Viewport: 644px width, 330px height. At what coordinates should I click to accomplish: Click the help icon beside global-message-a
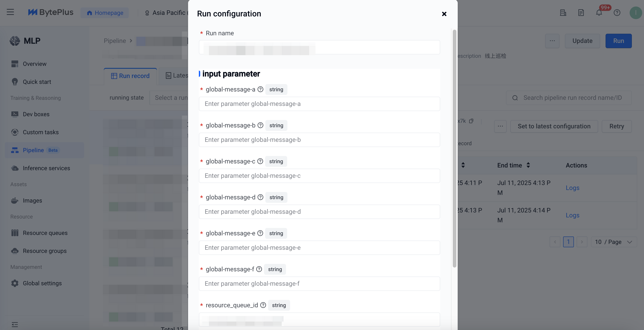[x=260, y=89]
